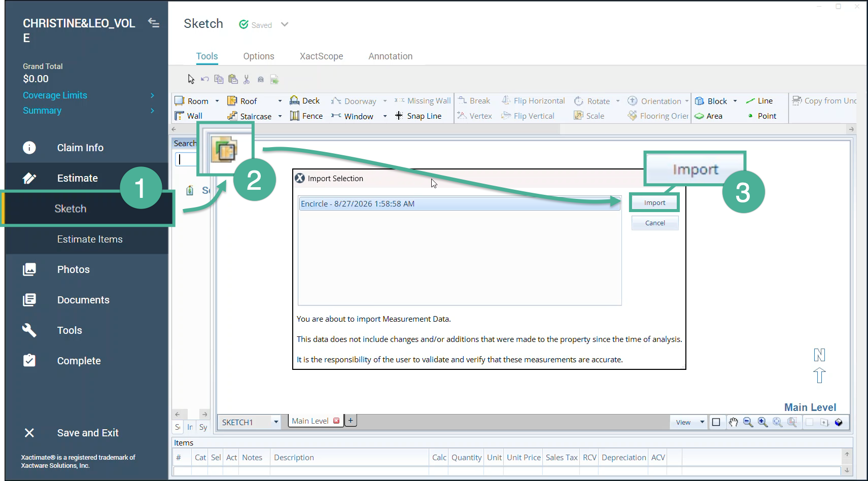Switch to the Options tab
This screenshot has width=868, height=481.
pyautogui.click(x=259, y=56)
